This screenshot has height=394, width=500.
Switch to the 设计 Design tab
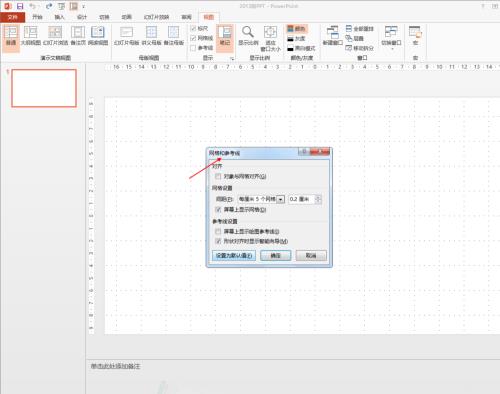coord(82,17)
